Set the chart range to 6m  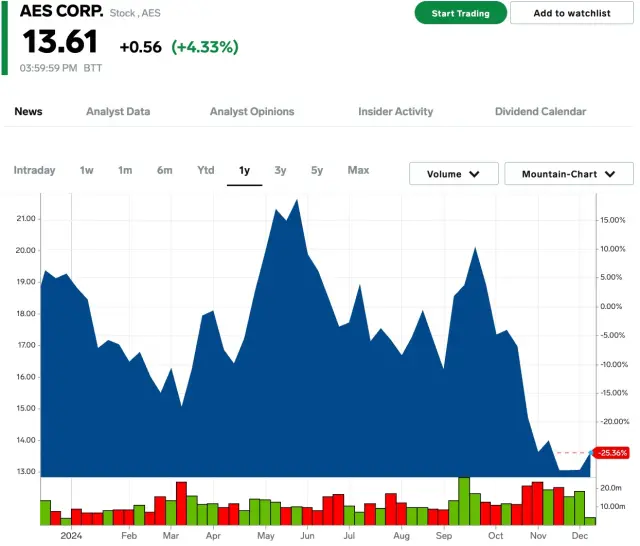(x=164, y=170)
